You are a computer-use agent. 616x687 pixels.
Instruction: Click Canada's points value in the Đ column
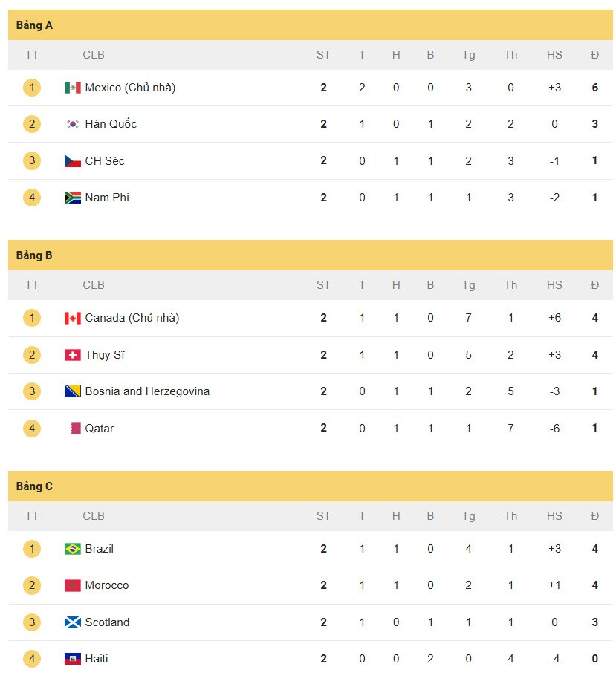[x=594, y=318]
